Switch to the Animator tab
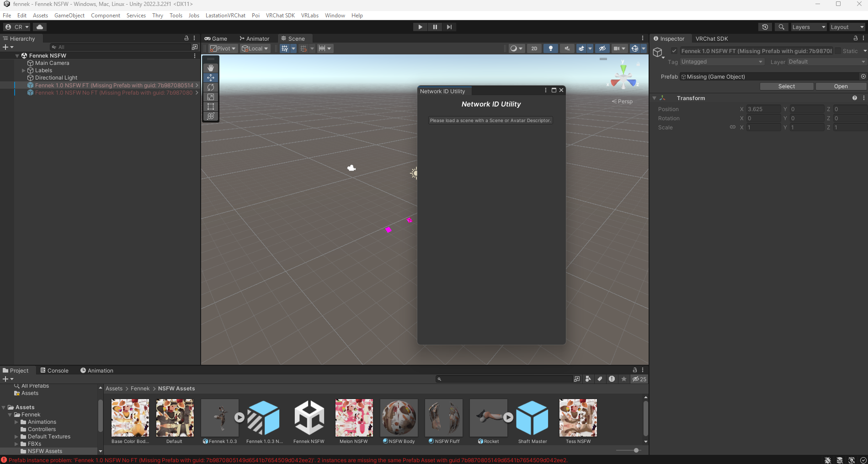 coord(255,38)
